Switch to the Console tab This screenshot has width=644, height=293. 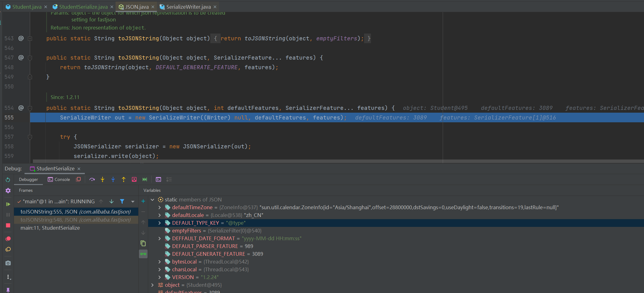tap(59, 179)
